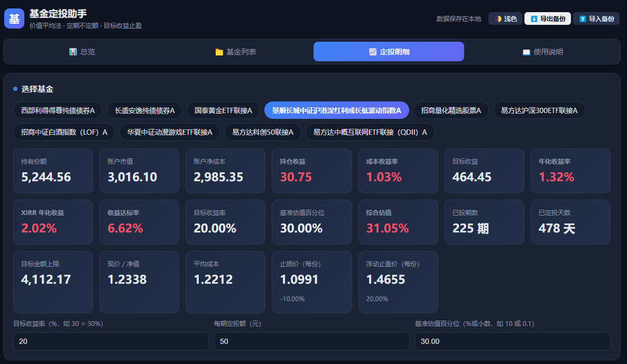Click the 基准估值百分位 card value 30.00%
The image size is (627, 364).
coord(301,228)
